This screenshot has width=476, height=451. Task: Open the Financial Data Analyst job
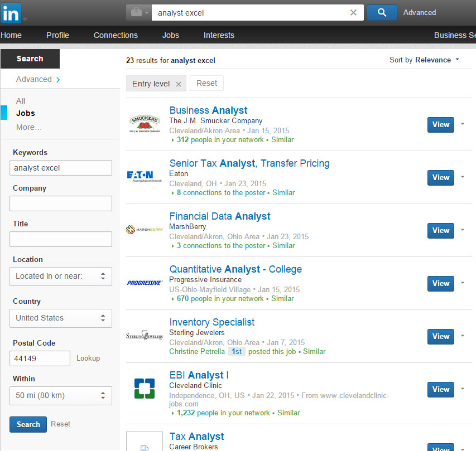[220, 216]
